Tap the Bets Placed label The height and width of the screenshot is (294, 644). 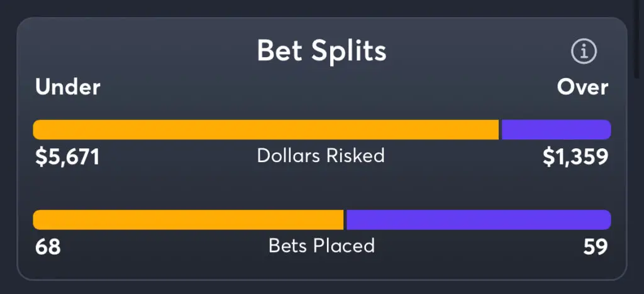click(x=321, y=246)
